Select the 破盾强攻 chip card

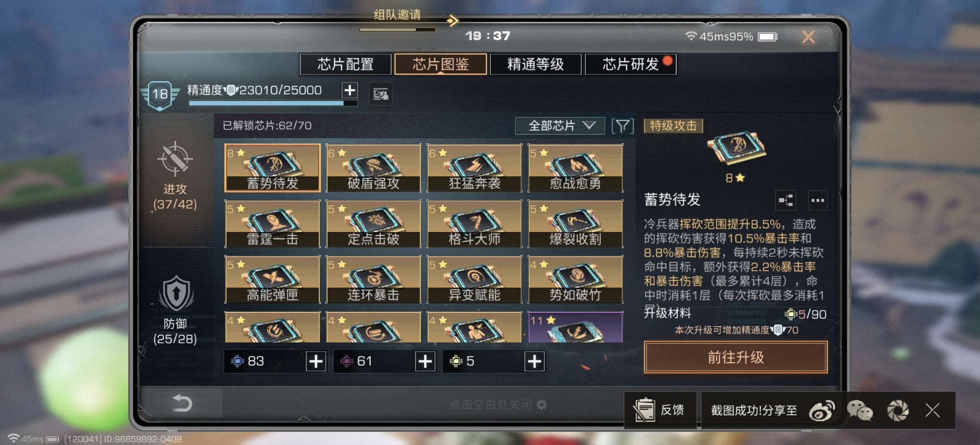click(x=373, y=168)
